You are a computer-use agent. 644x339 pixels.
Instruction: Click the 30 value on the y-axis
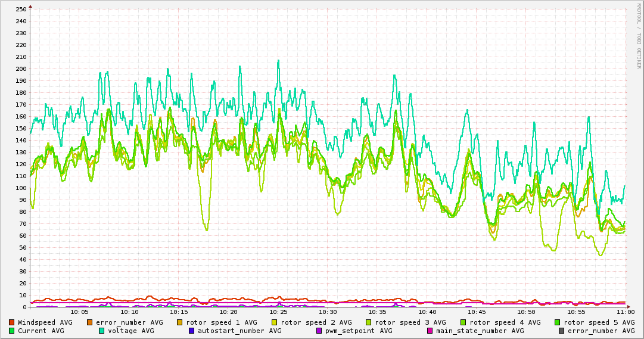click(x=23, y=272)
